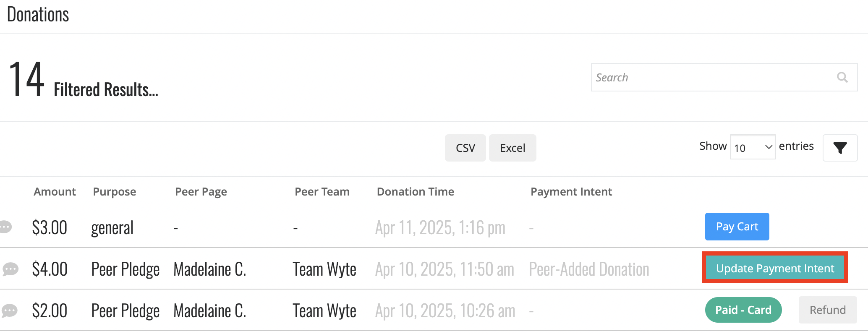Viewport: 868px width, 334px height.
Task: Click the magnifier icon in the search box
Action: pyautogui.click(x=842, y=77)
